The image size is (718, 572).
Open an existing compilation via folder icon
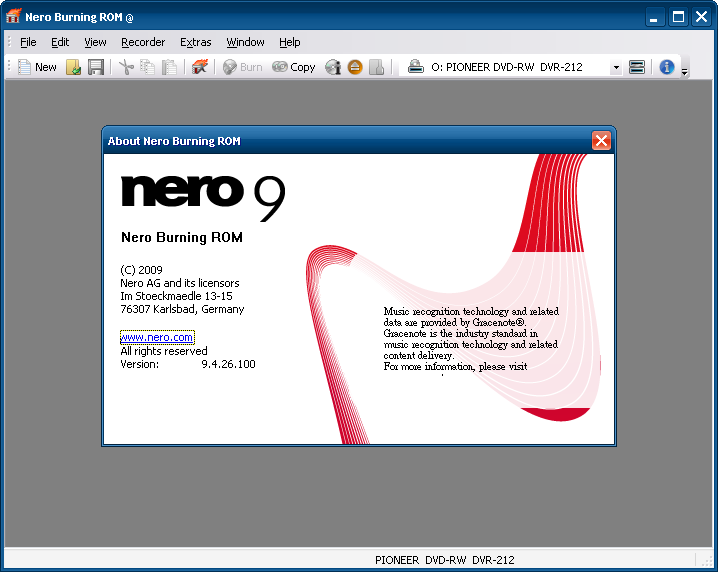[x=73, y=67]
